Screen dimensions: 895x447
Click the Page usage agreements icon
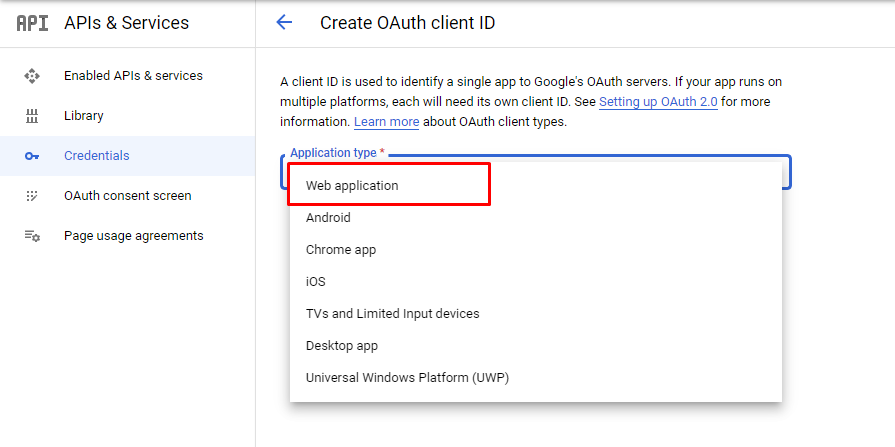32,236
